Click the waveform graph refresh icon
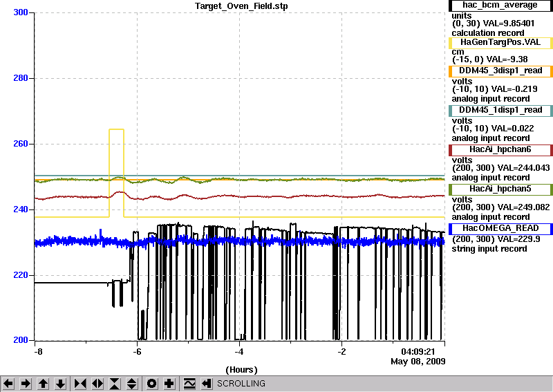 189,384
